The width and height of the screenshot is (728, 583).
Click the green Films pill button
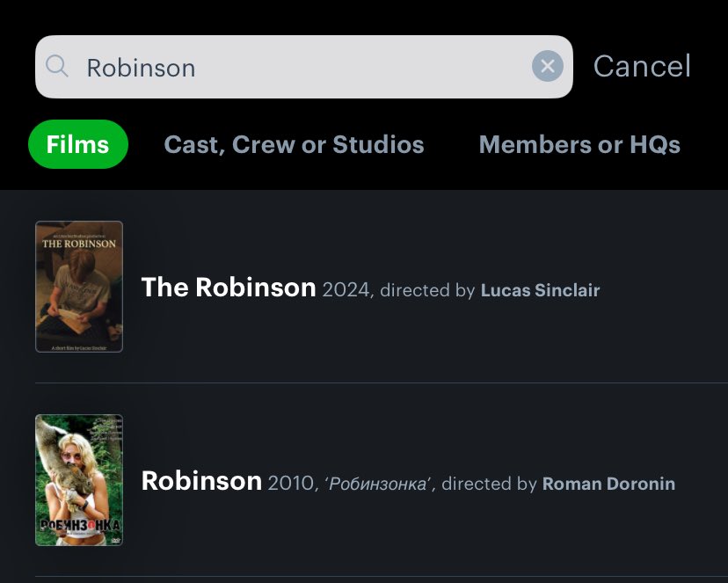coord(77,144)
